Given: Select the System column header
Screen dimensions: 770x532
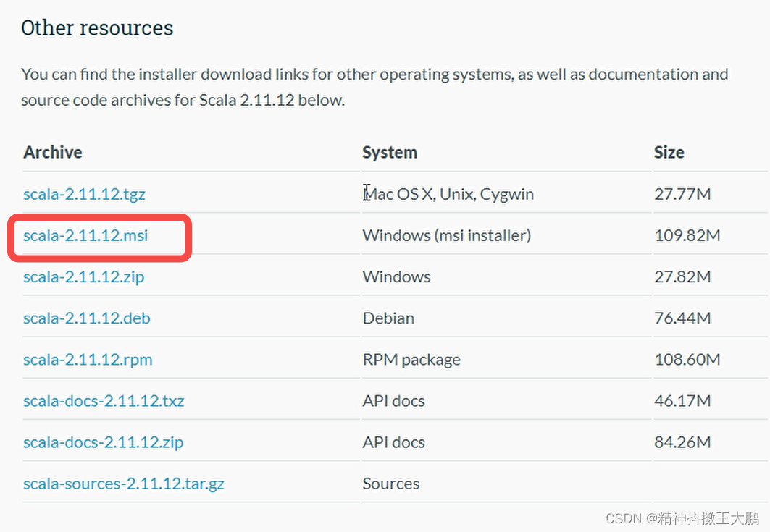Looking at the screenshot, I should click(x=390, y=153).
